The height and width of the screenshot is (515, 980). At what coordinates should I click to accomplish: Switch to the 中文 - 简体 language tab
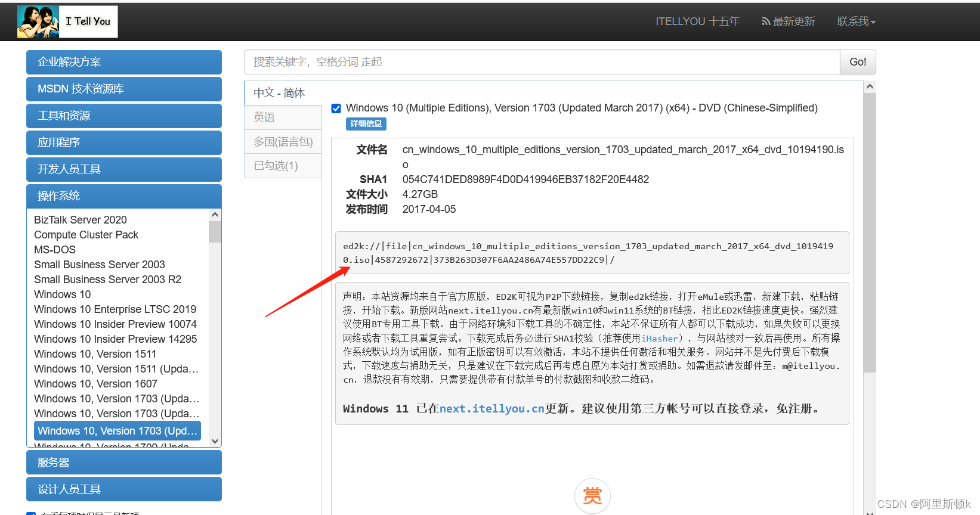tap(283, 93)
